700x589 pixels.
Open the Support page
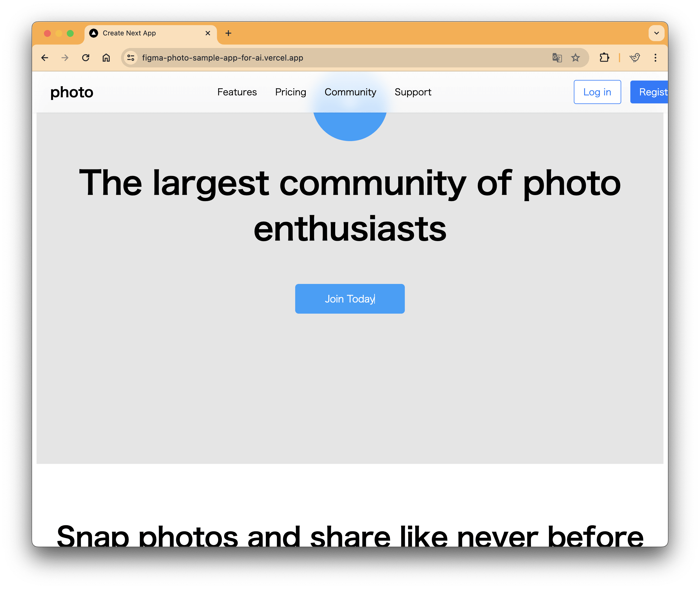pyautogui.click(x=413, y=92)
